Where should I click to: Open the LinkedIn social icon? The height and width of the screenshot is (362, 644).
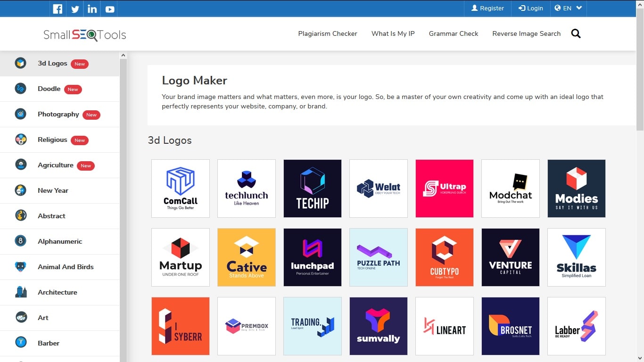92,9
